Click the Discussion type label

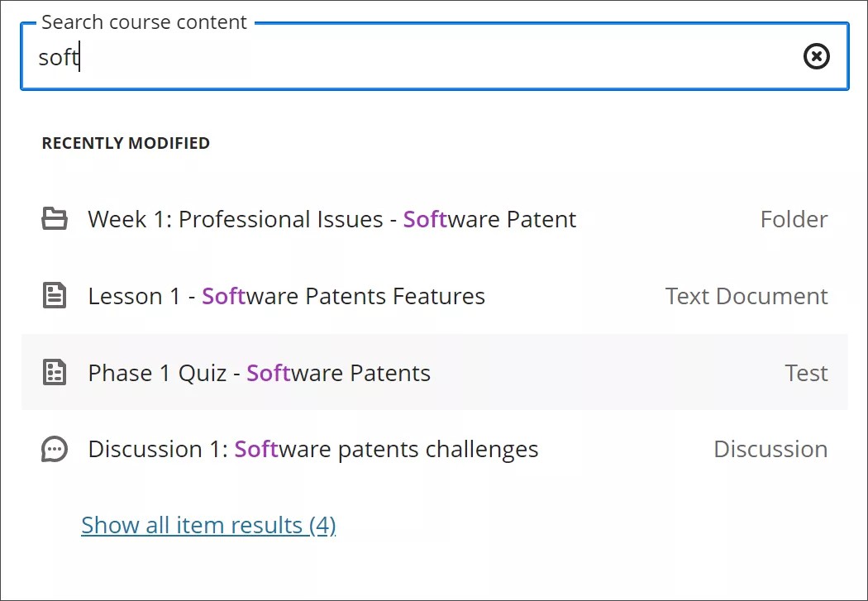[770, 449]
